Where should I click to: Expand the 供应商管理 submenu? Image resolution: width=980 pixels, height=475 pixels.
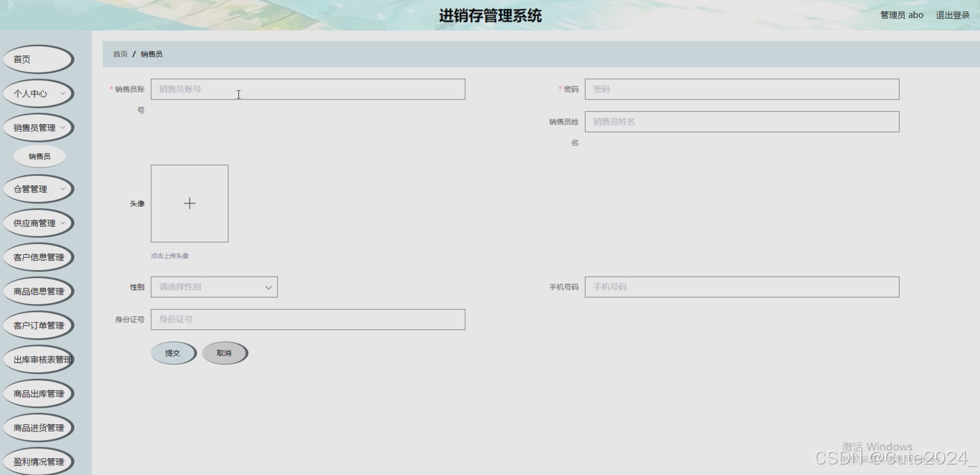point(38,223)
